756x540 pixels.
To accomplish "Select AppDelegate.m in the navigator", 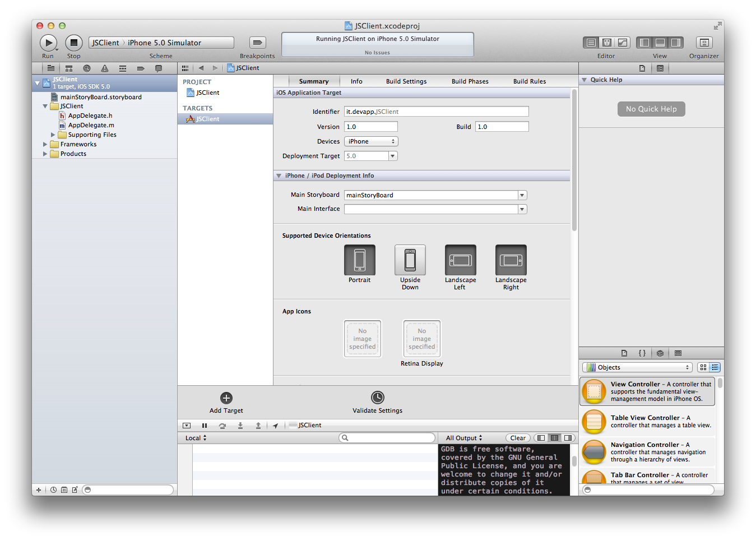I will tap(91, 125).
